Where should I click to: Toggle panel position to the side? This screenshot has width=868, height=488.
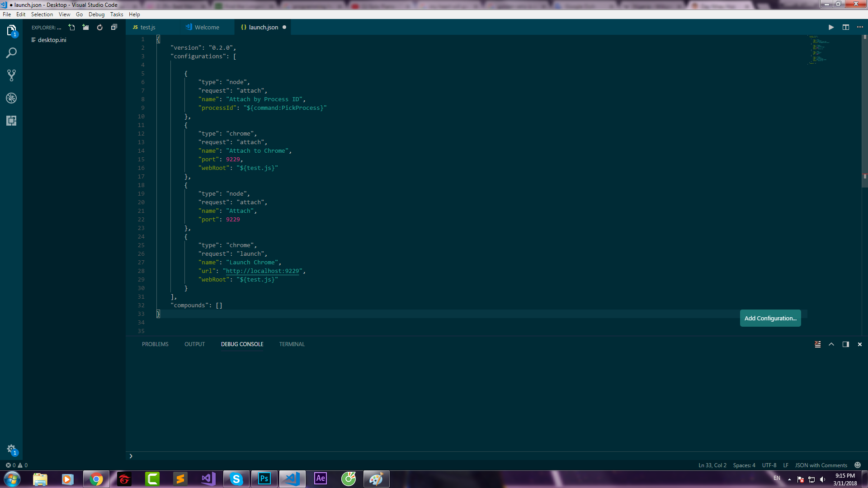(x=845, y=344)
